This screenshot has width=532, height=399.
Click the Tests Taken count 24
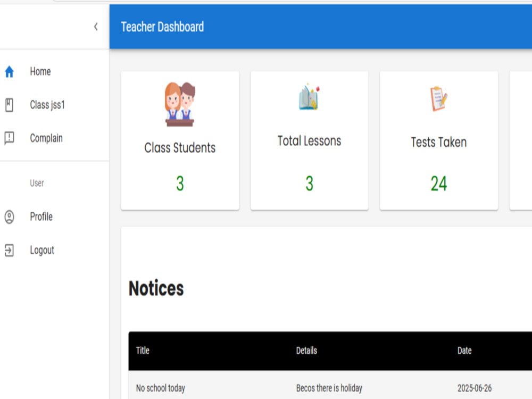pyautogui.click(x=439, y=184)
